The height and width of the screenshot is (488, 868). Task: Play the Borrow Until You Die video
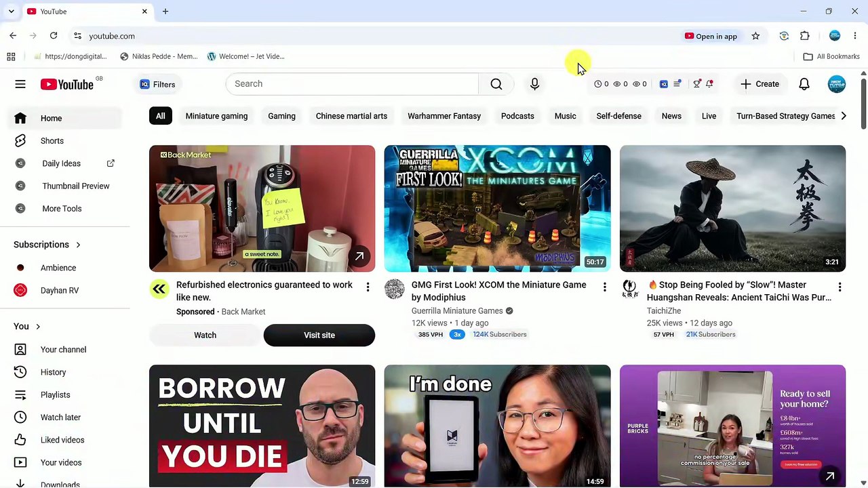coord(262,426)
